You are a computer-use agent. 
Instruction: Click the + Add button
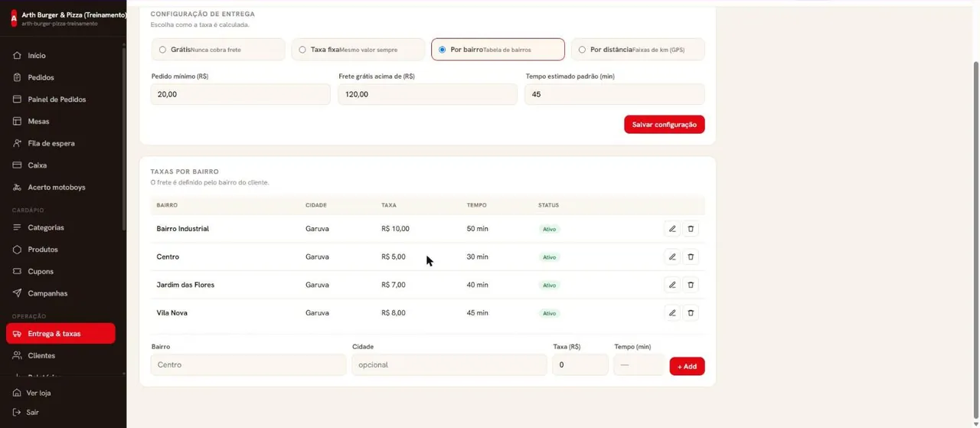[x=687, y=366]
